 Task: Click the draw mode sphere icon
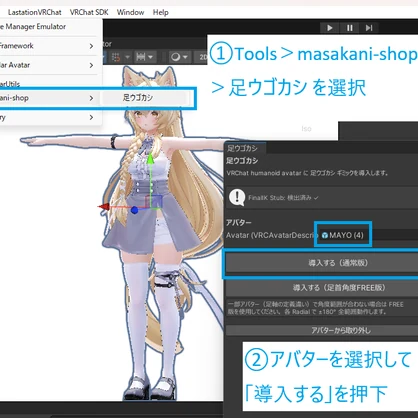tap(175, 57)
